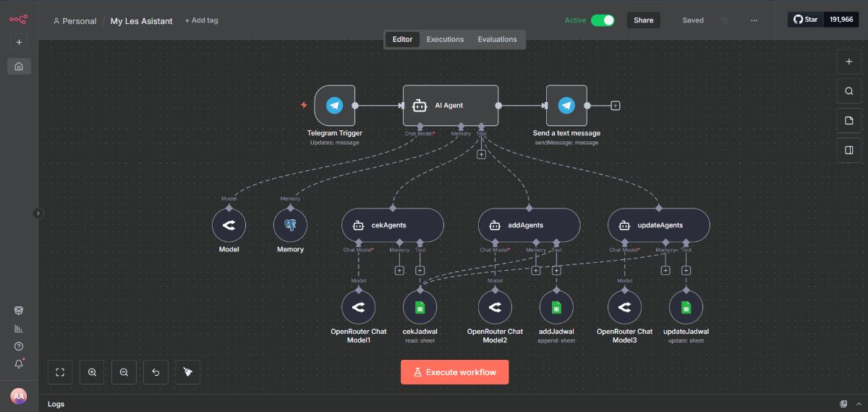Open the notifications bell icon
Image resolution: width=868 pixels, height=412 pixels.
(19, 363)
